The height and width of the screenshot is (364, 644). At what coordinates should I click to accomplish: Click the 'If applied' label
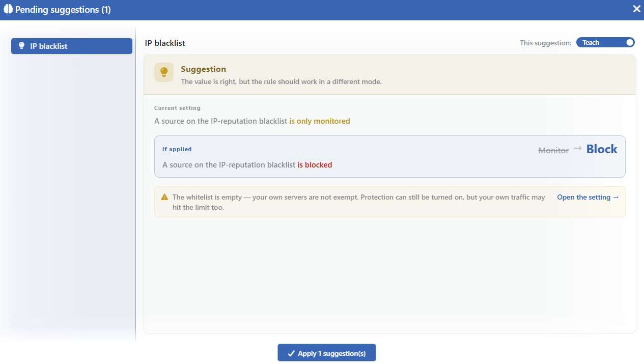click(177, 149)
